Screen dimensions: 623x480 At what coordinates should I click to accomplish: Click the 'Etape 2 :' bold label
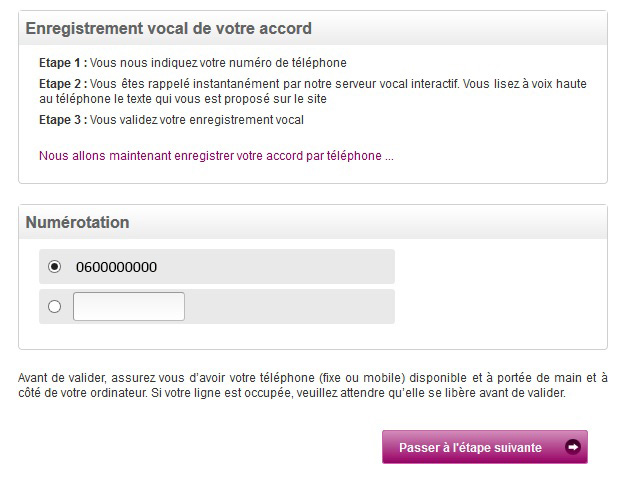point(63,84)
